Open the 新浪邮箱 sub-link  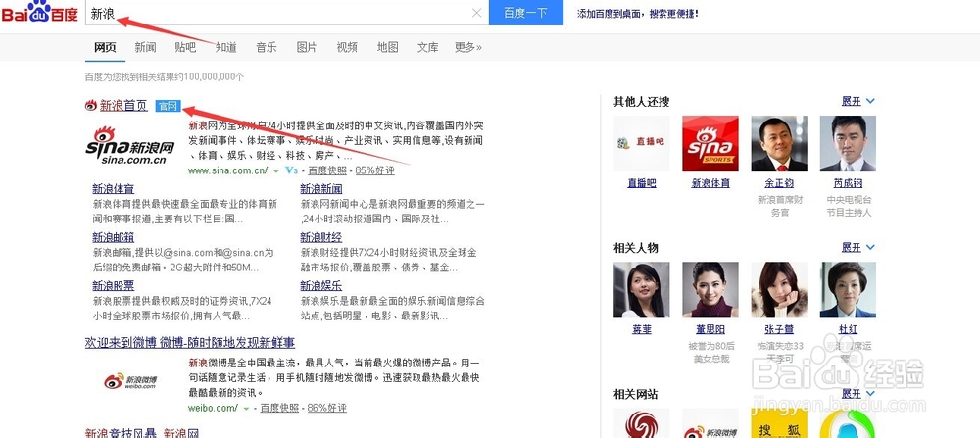pyautogui.click(x=113, y=237)
